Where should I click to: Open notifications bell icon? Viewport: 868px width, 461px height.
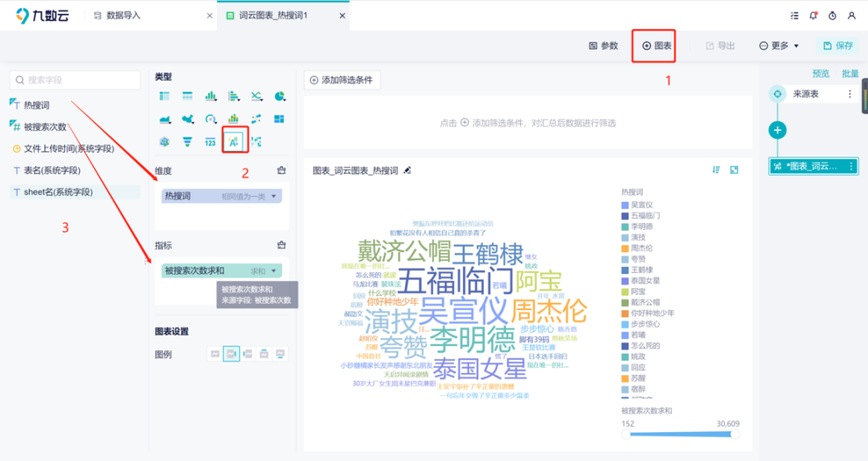(x=813, y=15)
